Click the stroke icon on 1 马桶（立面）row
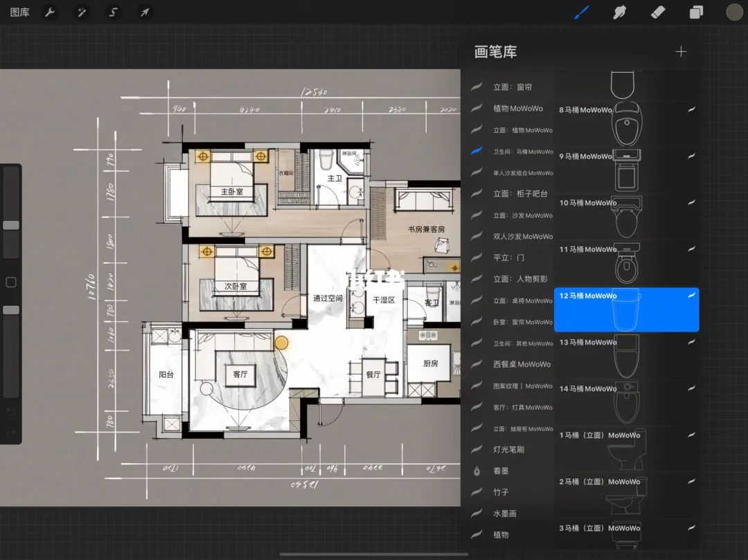 click(x=691, y=435)
